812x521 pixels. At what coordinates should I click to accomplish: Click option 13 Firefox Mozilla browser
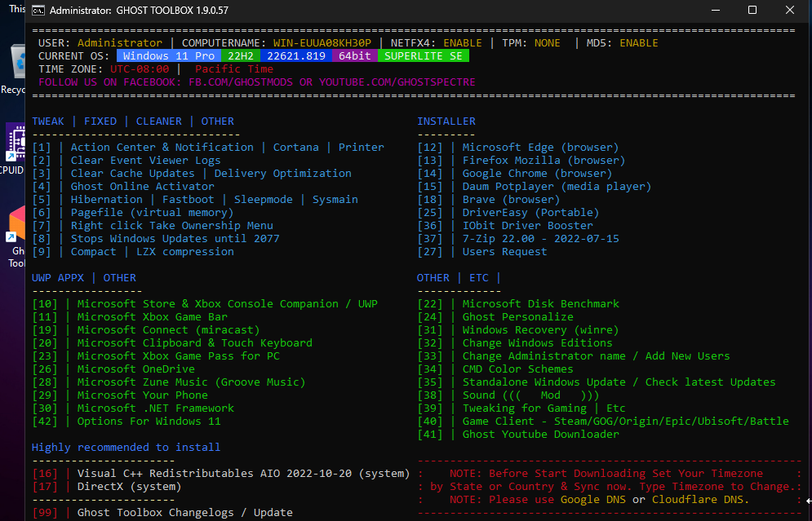pyautogui.click(x=521, y=161)
